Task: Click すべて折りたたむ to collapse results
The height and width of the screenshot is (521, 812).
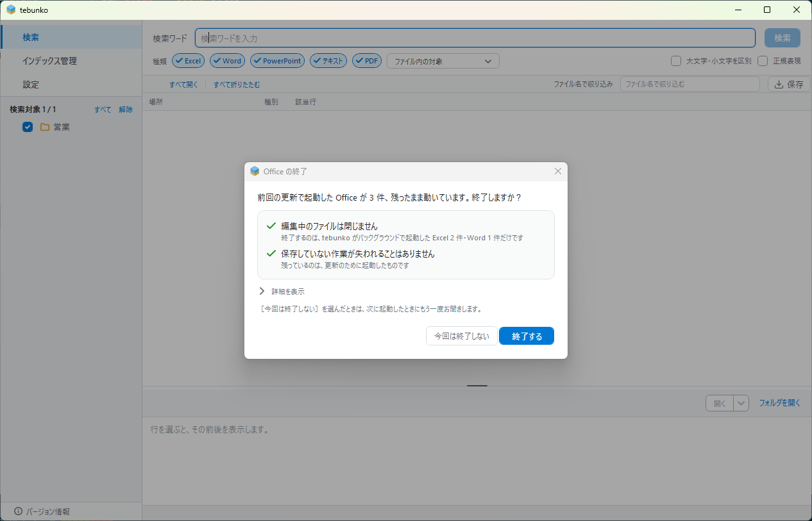Action: click(237, 84)
